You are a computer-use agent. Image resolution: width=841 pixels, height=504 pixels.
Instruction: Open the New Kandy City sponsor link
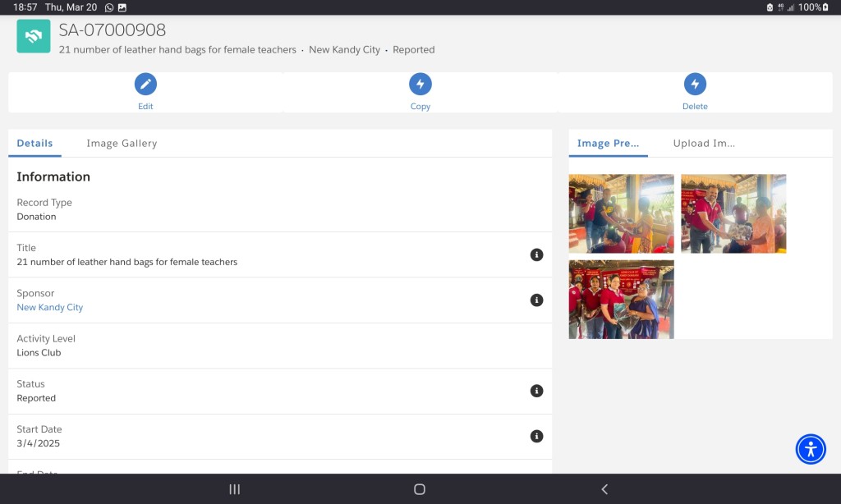pyautogui.click(x=50, y=307)
